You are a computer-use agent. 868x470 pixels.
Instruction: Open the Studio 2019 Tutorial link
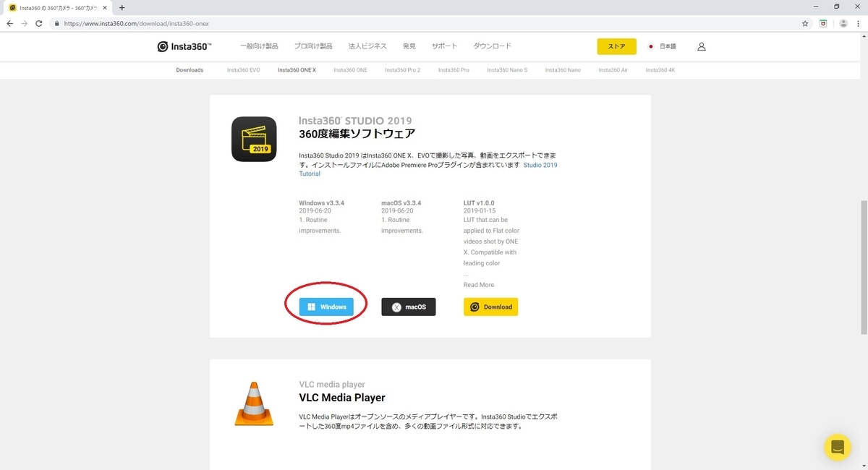click(428, 169)
